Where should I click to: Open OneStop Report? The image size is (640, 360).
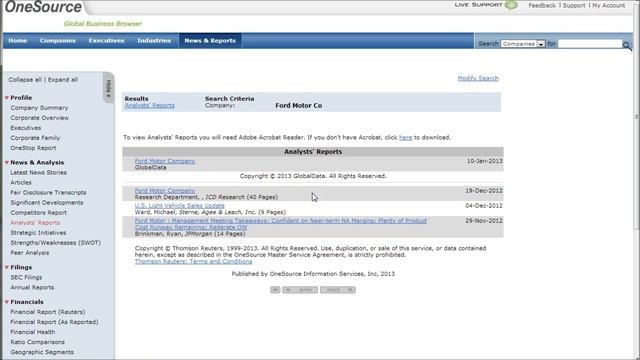pos(33,148)
